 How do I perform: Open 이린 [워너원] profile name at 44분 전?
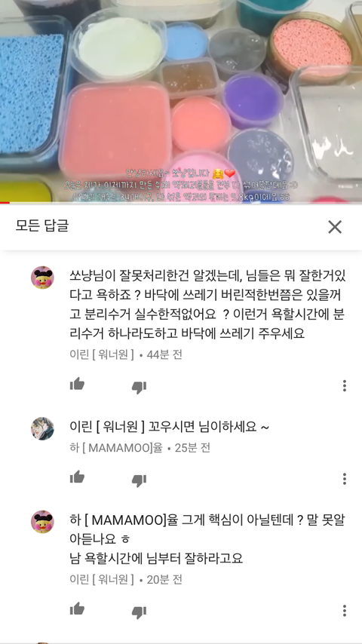[x=102, y=354]
